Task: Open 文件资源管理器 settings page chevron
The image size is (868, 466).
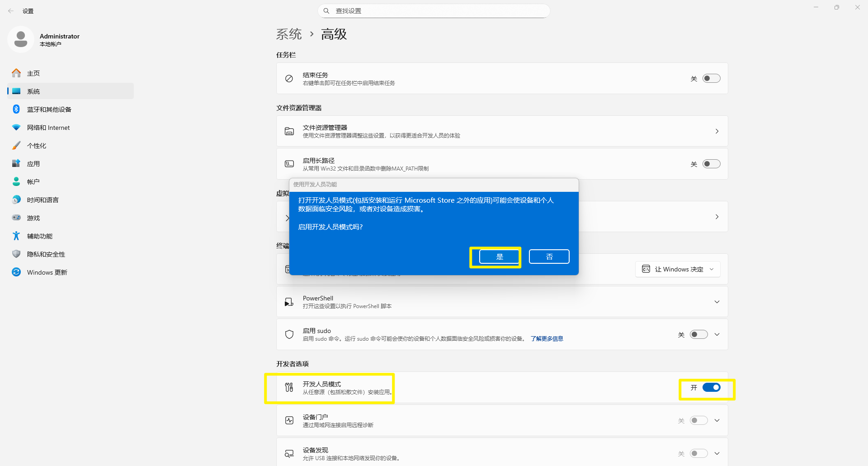Action: coord(717,131)
